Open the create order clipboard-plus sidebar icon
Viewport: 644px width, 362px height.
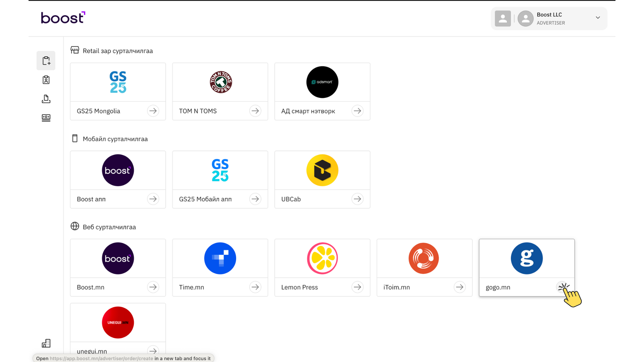[x=46, y=61]
